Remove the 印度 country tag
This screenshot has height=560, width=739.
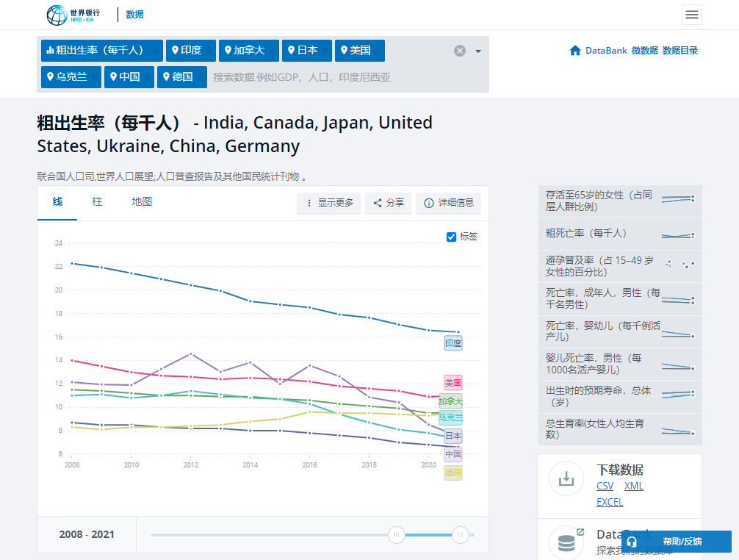(209, 51)
